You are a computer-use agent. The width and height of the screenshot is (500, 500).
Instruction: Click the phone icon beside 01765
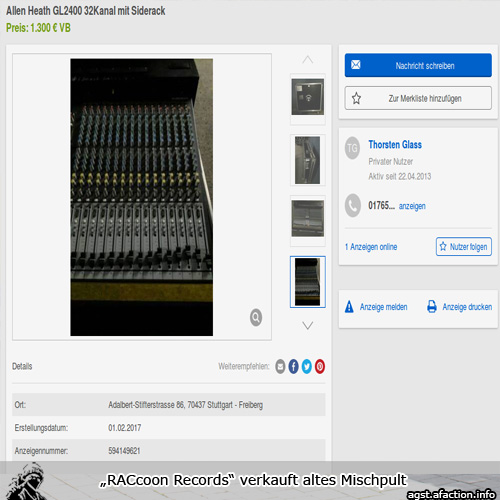click(353, 205)
